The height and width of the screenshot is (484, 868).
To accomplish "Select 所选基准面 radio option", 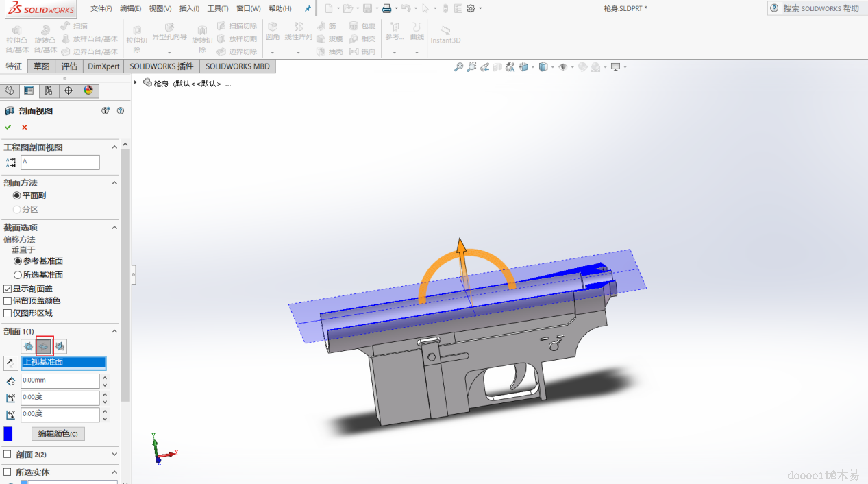I will coord(18,275).
